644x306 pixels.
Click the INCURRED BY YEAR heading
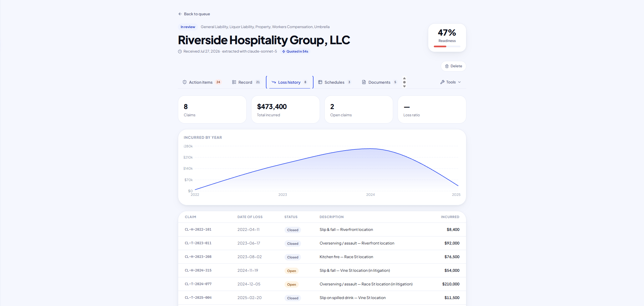[x=203, y=138]
